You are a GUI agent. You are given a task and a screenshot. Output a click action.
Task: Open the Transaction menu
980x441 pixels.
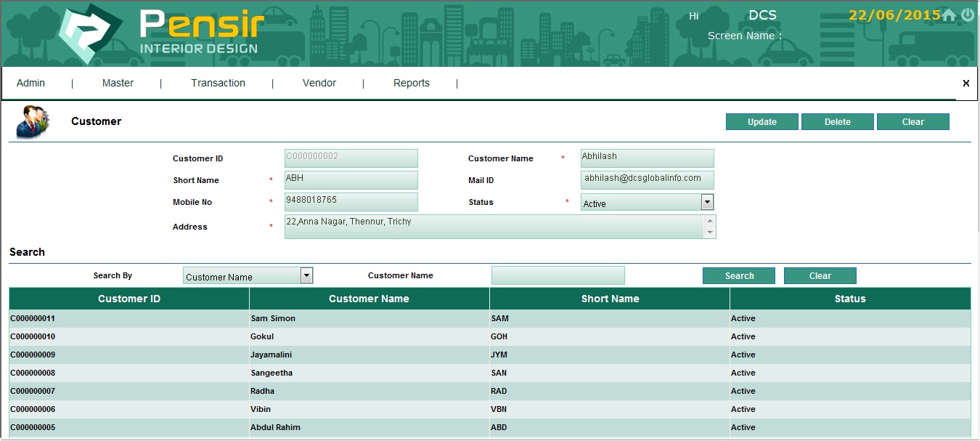(x=218, y=84)
